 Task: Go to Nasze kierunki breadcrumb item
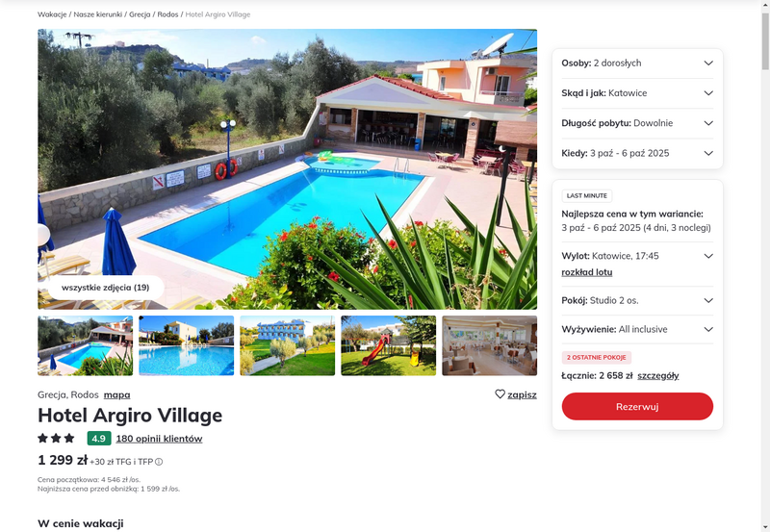[x=98, y=14]
